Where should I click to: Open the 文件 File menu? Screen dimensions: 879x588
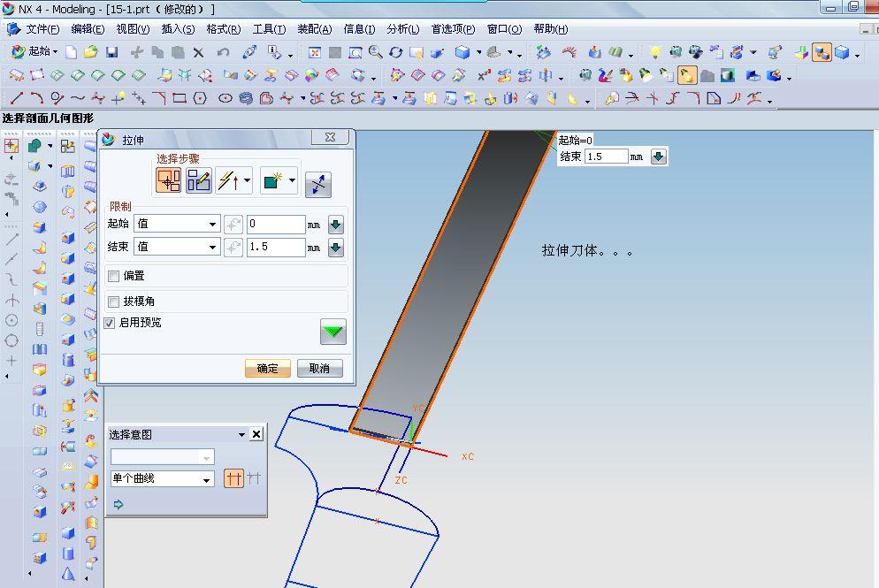click(42, 29)
